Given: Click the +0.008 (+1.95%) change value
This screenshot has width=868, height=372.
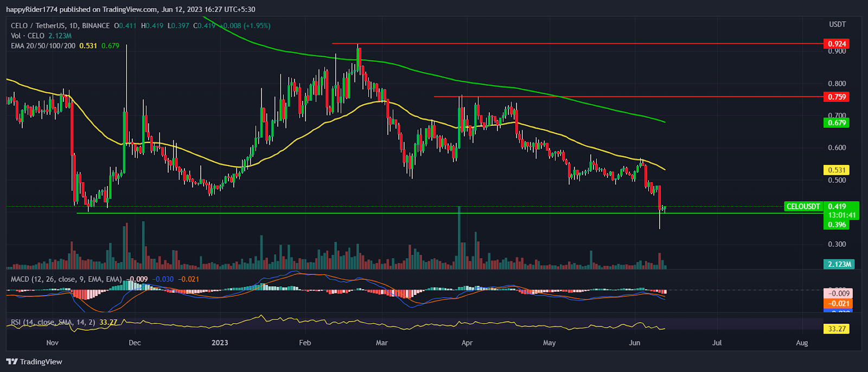Looking at the screenshot, I should click(x=245, y=25).
